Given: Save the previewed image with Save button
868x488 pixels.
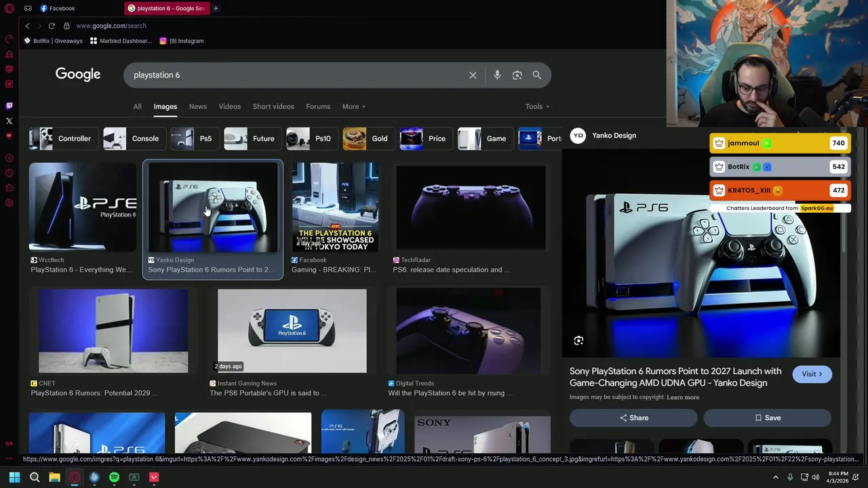Looking at the screenshot, I should click(x=767, y=418).
